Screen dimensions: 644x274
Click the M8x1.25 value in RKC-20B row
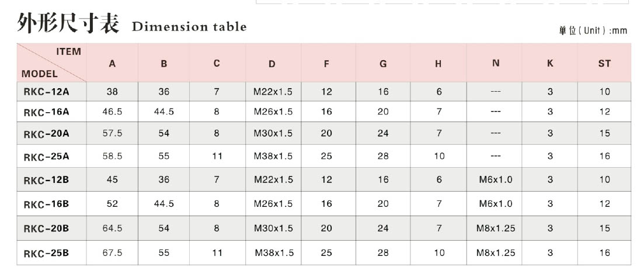pyautogui.click(x=496, y=228)
